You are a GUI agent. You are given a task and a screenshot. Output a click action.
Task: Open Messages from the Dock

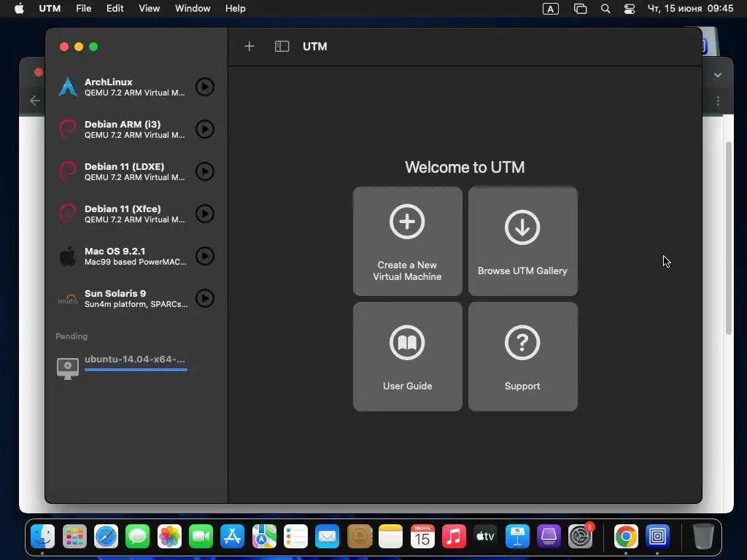137,537
